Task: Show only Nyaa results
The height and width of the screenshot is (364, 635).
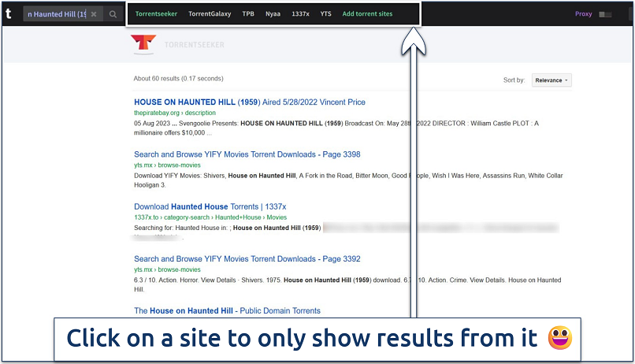Action: click(x=273, y=14)
